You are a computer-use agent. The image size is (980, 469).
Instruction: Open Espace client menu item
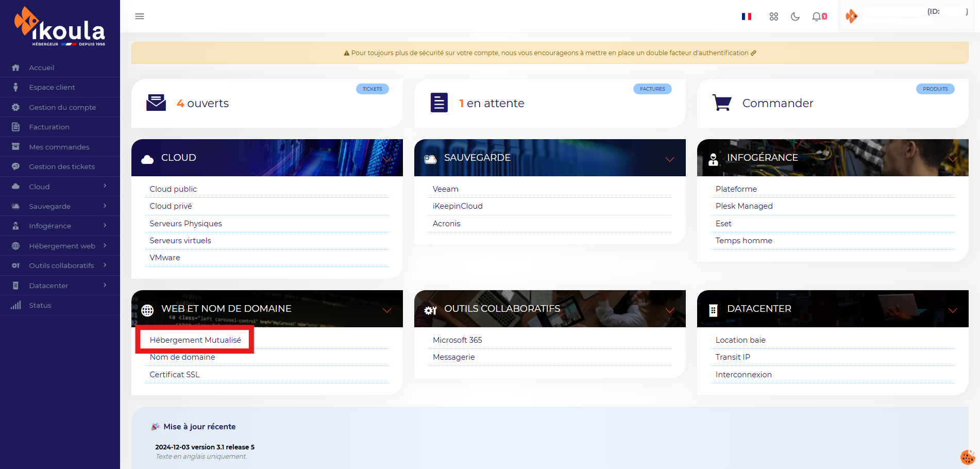coord(60,87)
